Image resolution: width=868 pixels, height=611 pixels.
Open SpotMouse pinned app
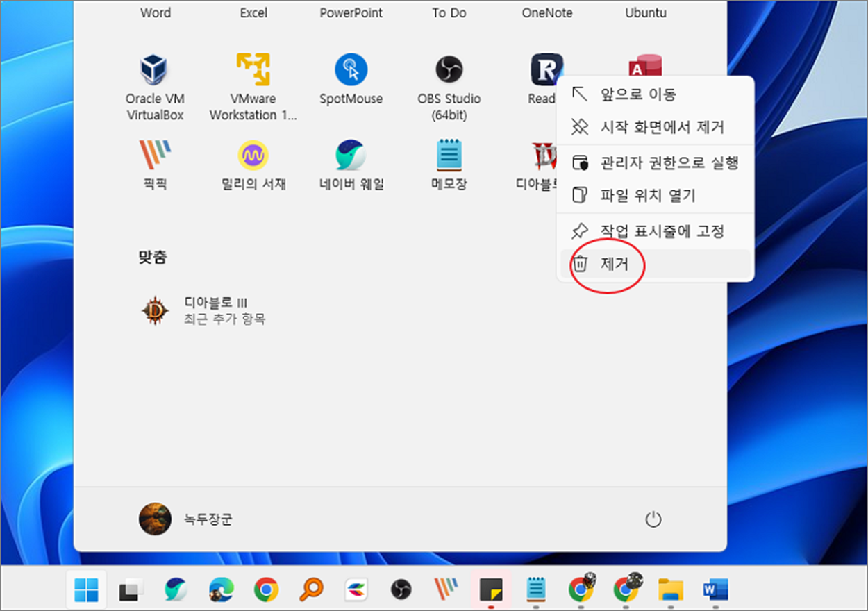[x=351, y=80]
